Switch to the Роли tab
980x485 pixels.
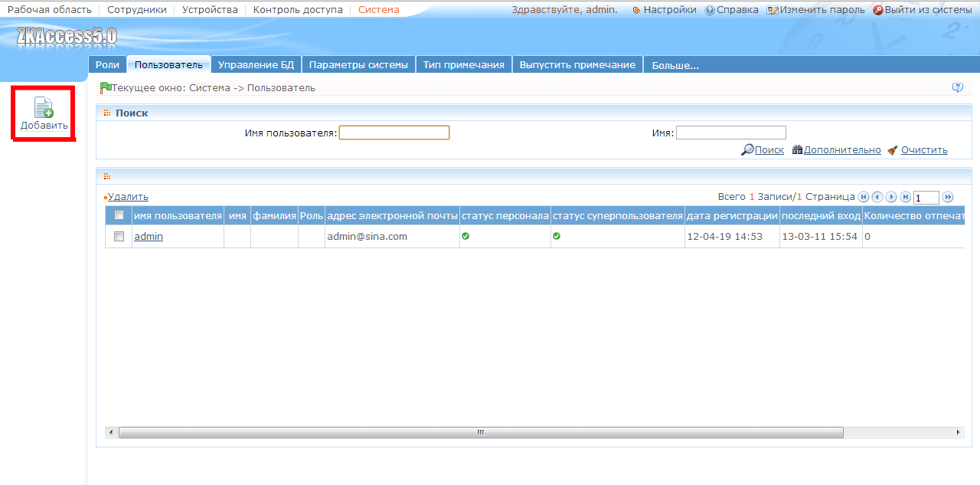pyautogui.click(x=107, y=65)
